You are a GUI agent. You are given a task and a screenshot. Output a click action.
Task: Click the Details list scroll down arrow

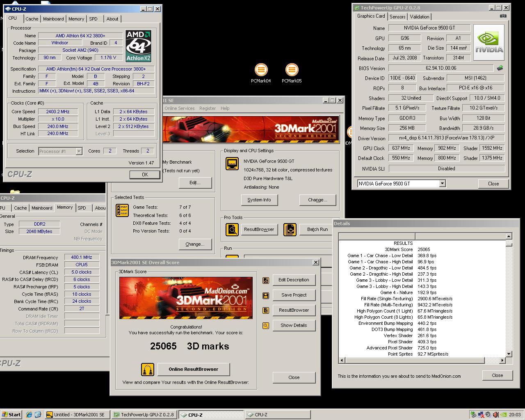click(509, 354)
